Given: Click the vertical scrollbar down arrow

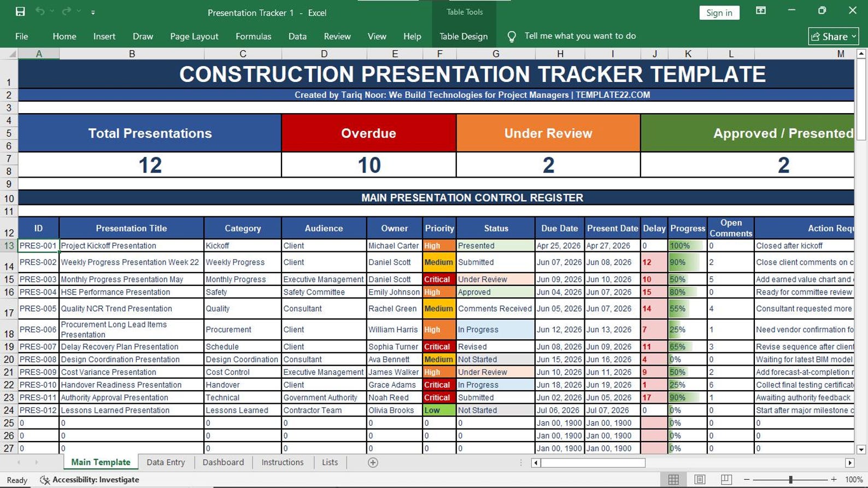Looking at the screenshot, I should pos(861,449).
